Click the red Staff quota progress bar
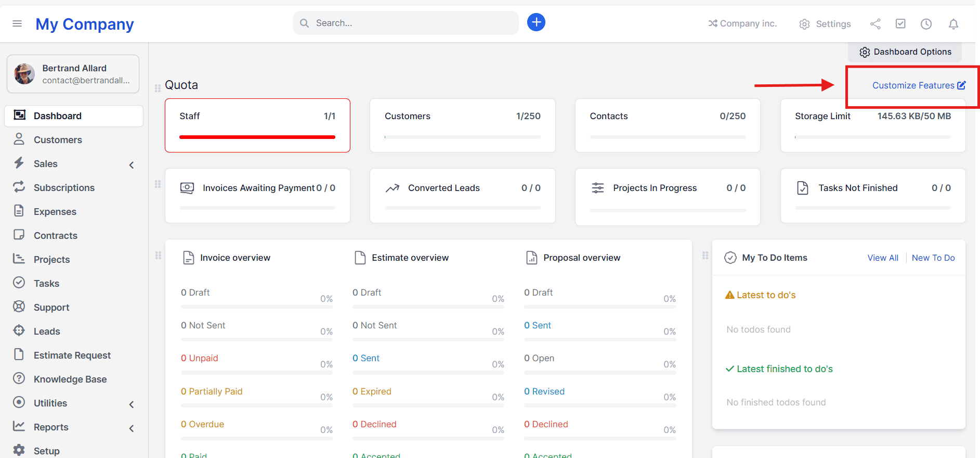Screen dimensions: 980x458 257,137
